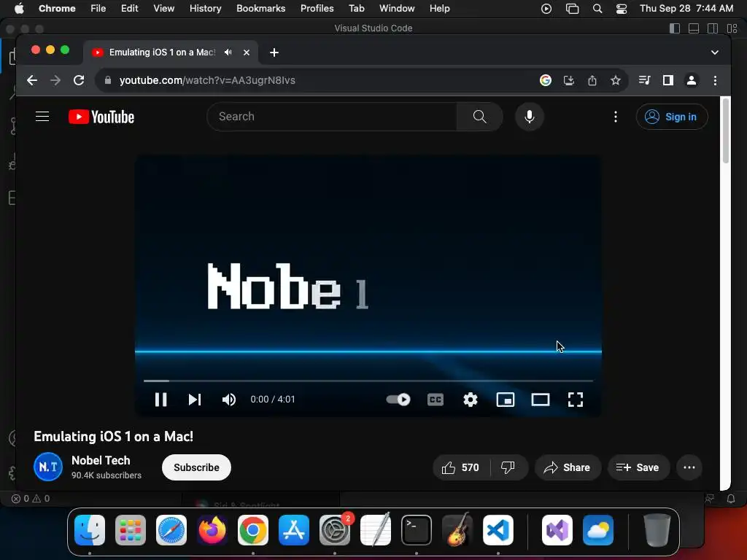The width and height of the screenshot is (747, 560).
Task: Open Nobel Tech channel avatar
Action: (48, 467)
